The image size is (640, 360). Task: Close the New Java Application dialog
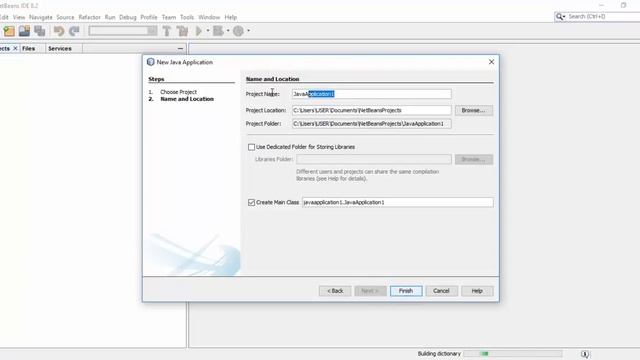coord(491,62)
